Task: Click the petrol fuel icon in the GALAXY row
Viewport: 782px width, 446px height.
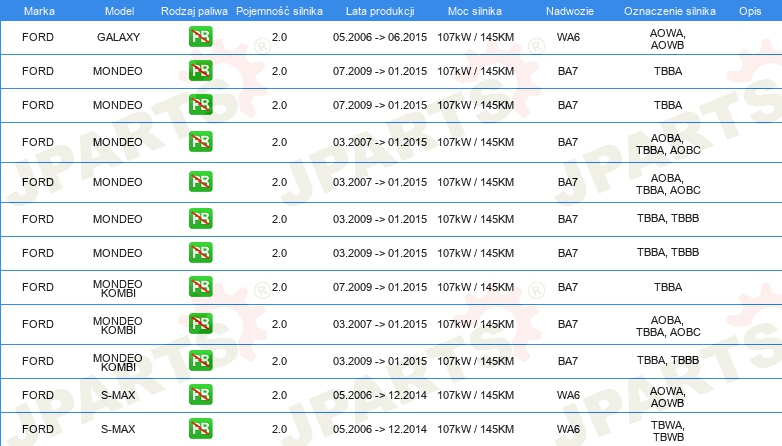Action: coord(200,37)
